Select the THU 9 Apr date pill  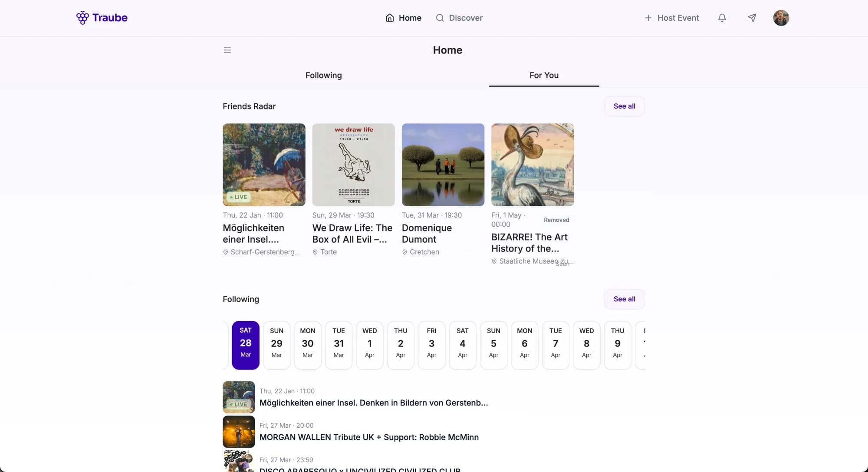[617, 345]
